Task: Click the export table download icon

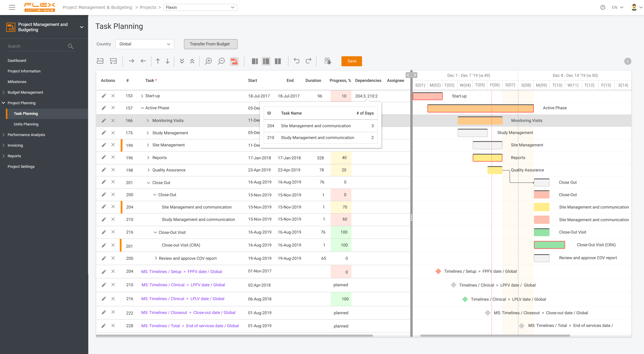Action: point(327,61)
